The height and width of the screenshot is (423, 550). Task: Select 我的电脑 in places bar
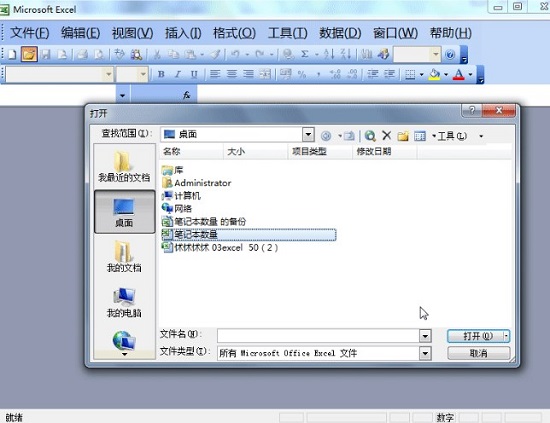[x=124, y=302]
